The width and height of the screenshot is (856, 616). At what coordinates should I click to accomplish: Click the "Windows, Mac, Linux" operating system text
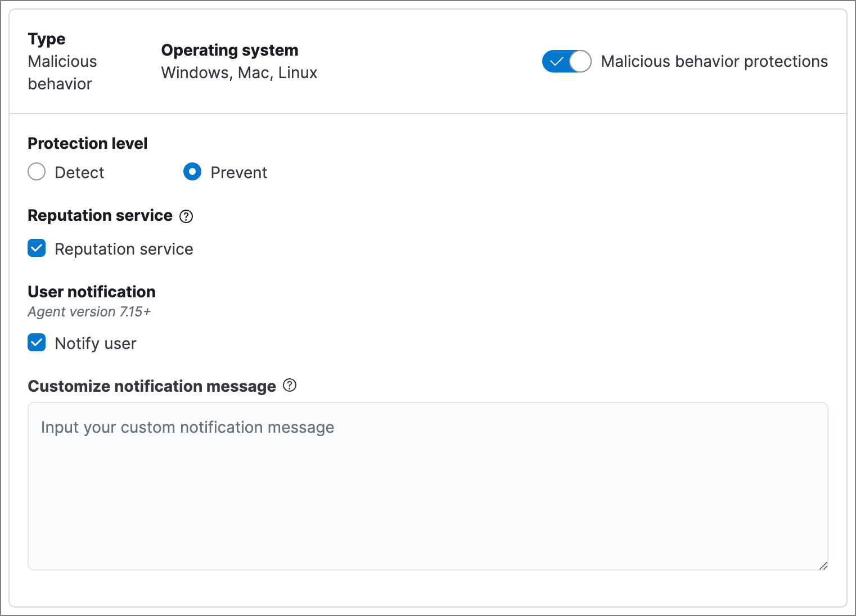click(x=239, y=73)
